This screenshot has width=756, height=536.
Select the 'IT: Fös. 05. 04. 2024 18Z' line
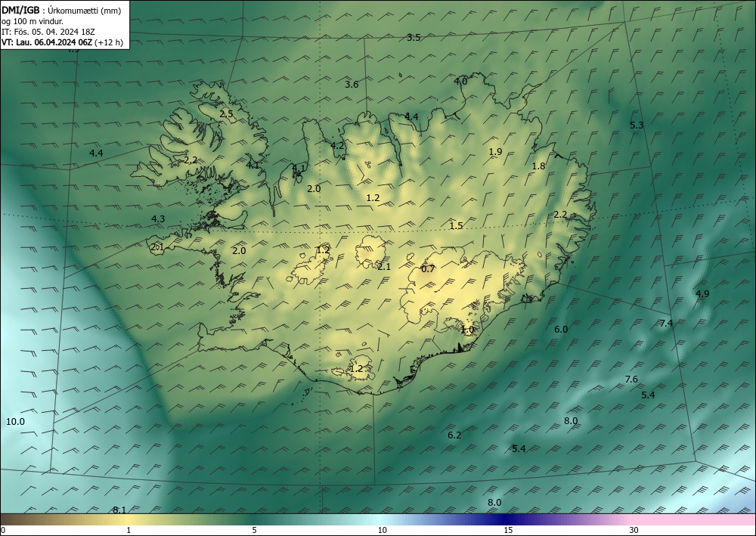click(48, 32)
